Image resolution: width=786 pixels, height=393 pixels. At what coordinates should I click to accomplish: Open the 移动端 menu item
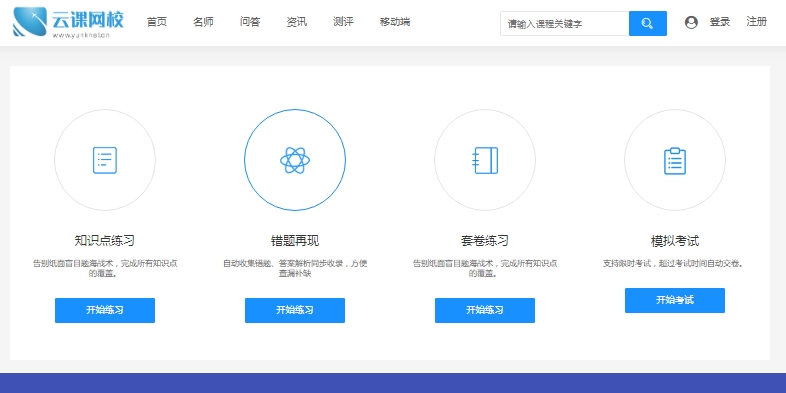pyautogui.click(x=395, y=22)
